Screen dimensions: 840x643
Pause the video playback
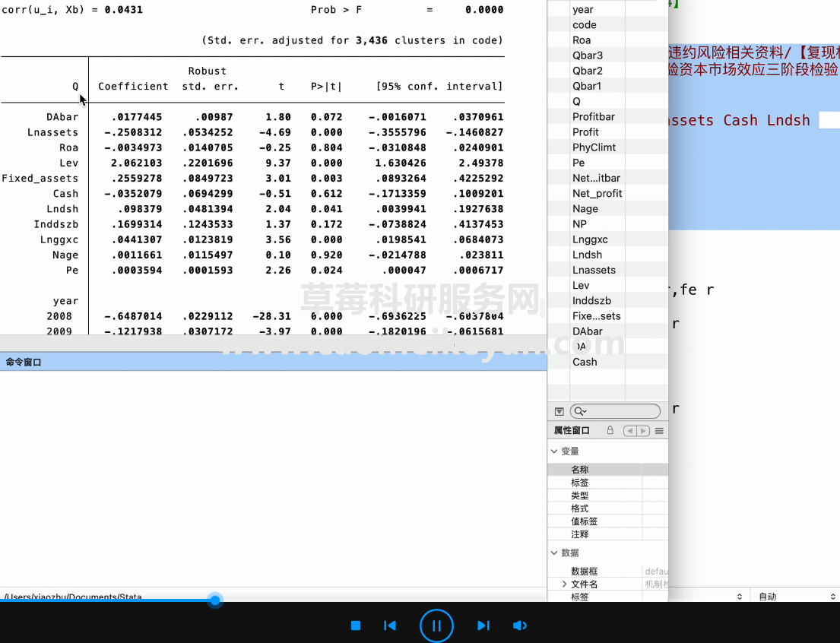point(436,626)
